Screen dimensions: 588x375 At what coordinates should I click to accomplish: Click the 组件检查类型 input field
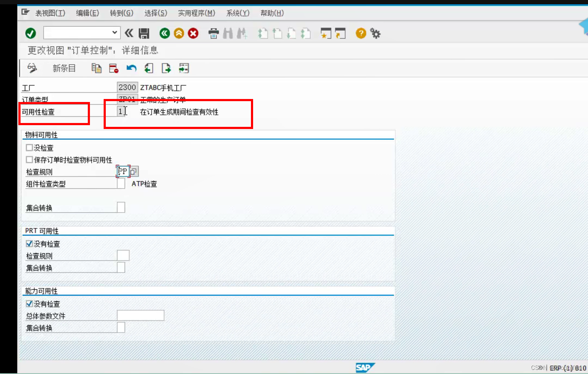coord(121,183)
